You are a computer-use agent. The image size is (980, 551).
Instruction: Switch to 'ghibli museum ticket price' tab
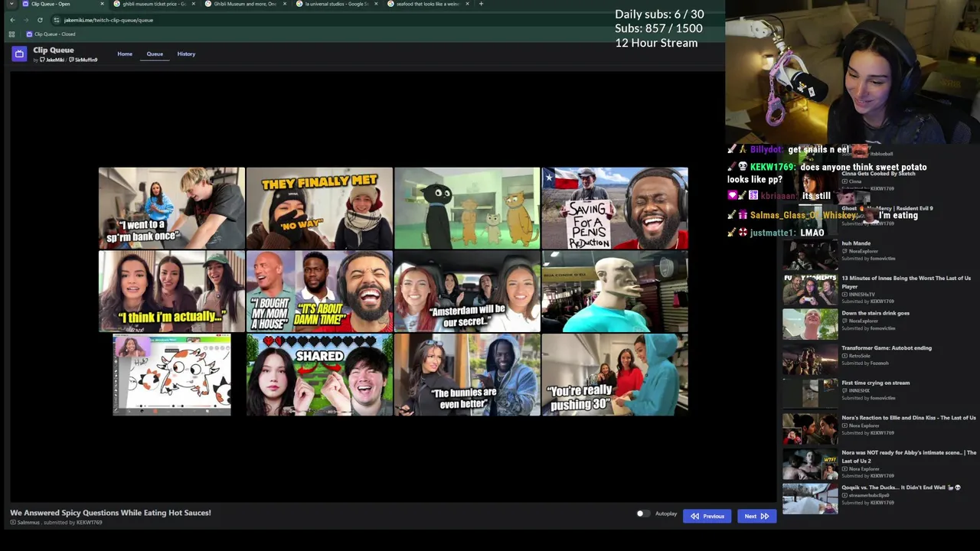[x=154, y=4]
